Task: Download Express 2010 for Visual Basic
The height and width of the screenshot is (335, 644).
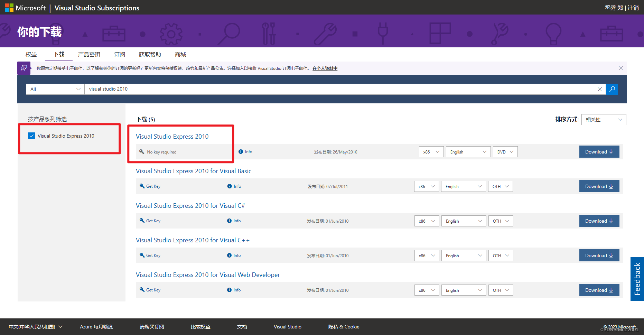Action: (599, 186)
